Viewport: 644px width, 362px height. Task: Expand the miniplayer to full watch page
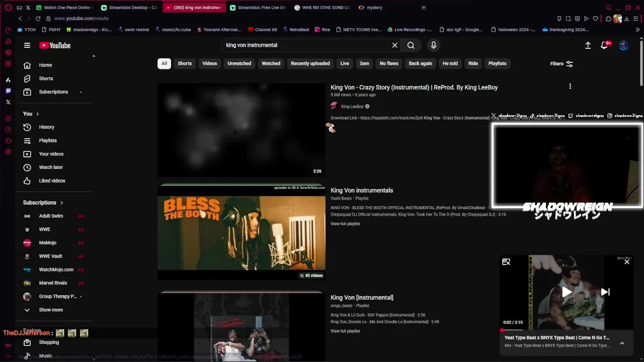point(506,262)
